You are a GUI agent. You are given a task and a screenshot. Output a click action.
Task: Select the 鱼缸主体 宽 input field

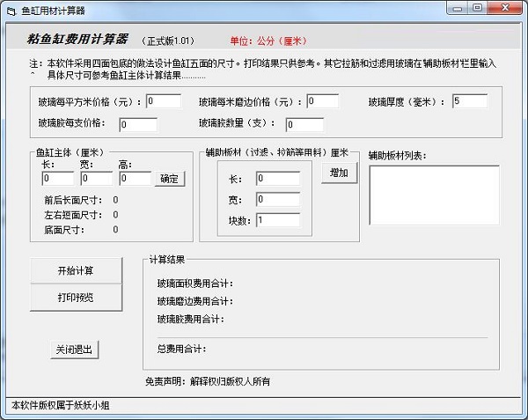pyautogui.click(x=96, y=179)
